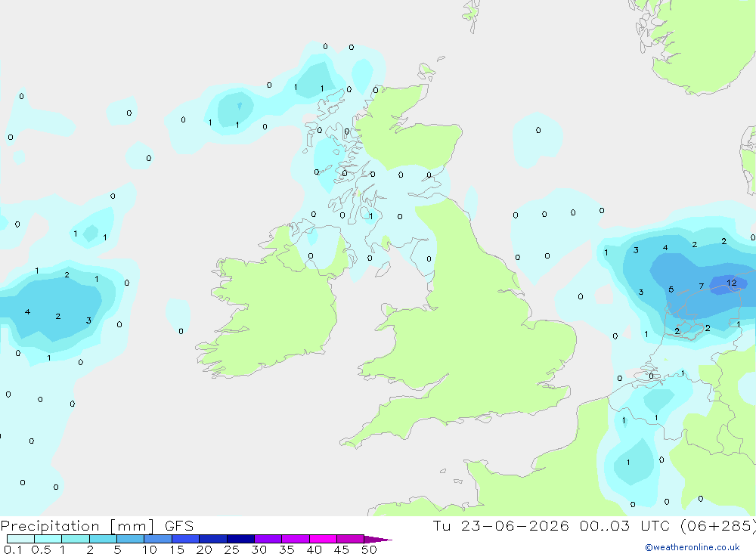Click the 15–20 mm legend color swatch

(186, 539)
